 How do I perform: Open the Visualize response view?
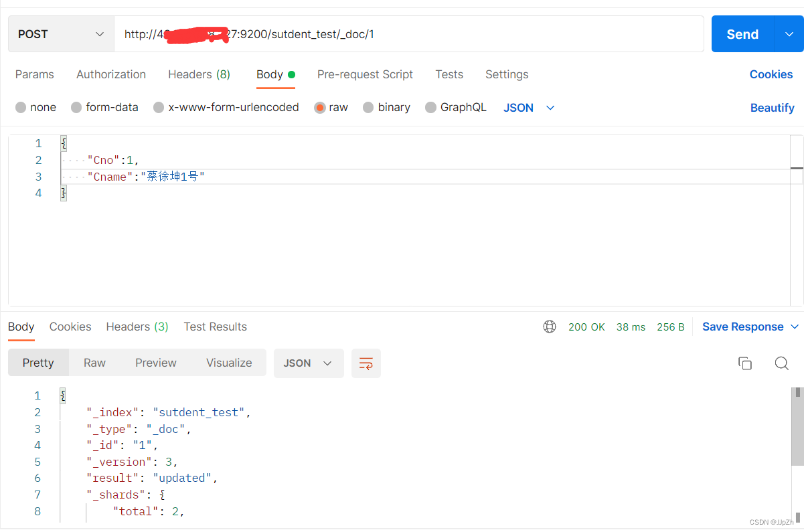229,363
